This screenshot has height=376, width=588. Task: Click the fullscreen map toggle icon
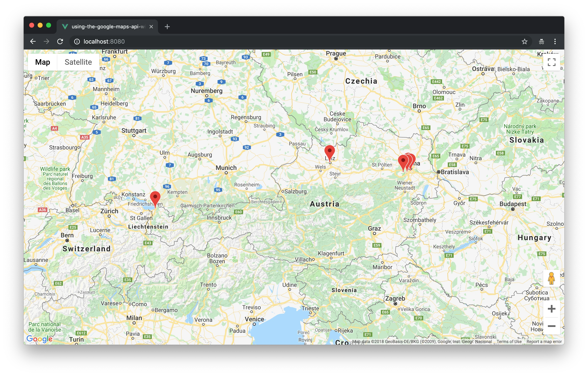[551, 62]
